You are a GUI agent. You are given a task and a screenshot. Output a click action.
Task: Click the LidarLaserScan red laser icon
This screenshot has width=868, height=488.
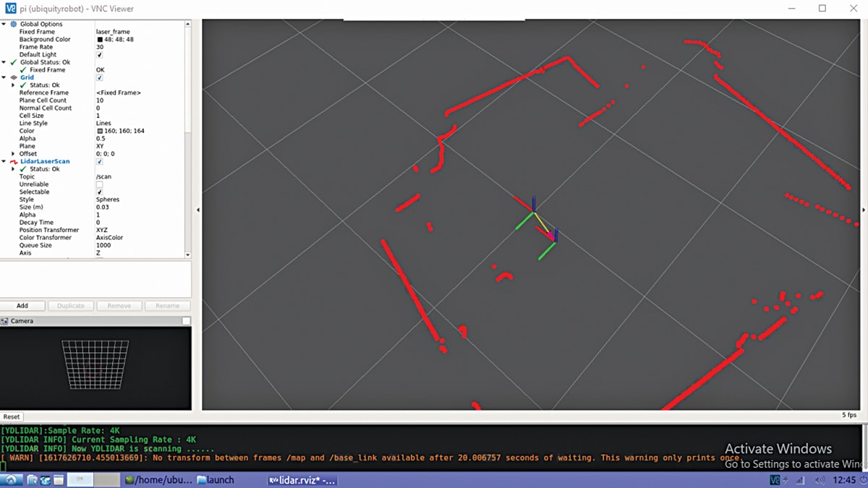pos(15,161)
